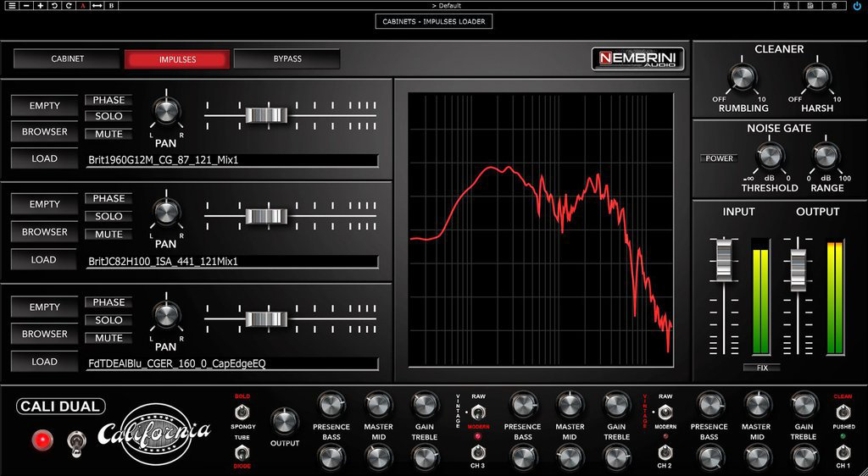This screenshot has height=476, width=868.
Task: Click EMPTY for the Brit1960G12M slot
Action: [x=44, y=106]
